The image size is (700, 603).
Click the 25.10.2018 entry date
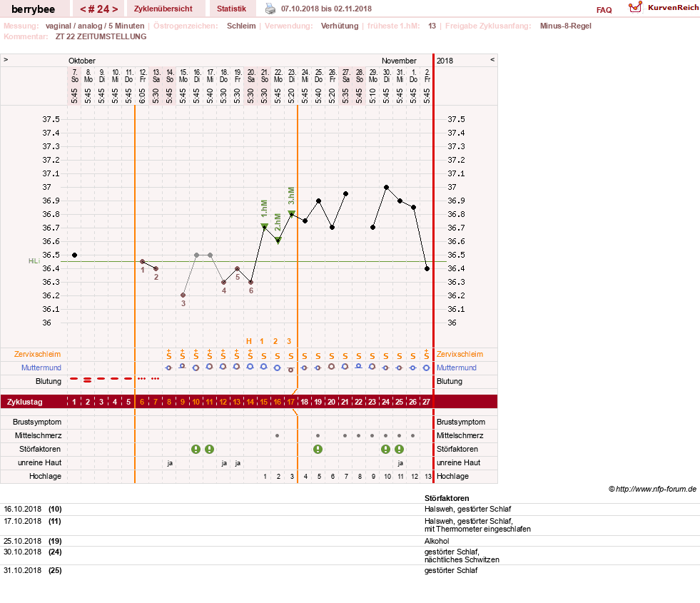tap(22, 541)
